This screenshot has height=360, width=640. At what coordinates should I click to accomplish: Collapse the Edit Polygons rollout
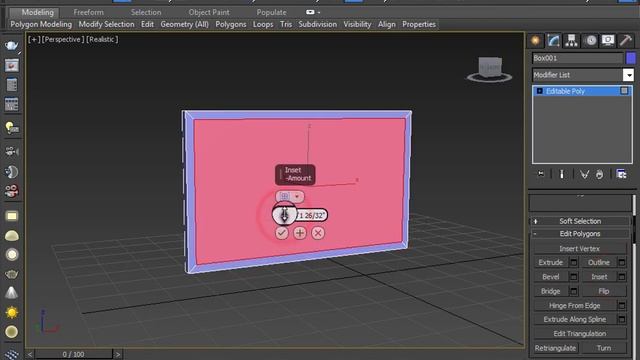coord(580,233)
